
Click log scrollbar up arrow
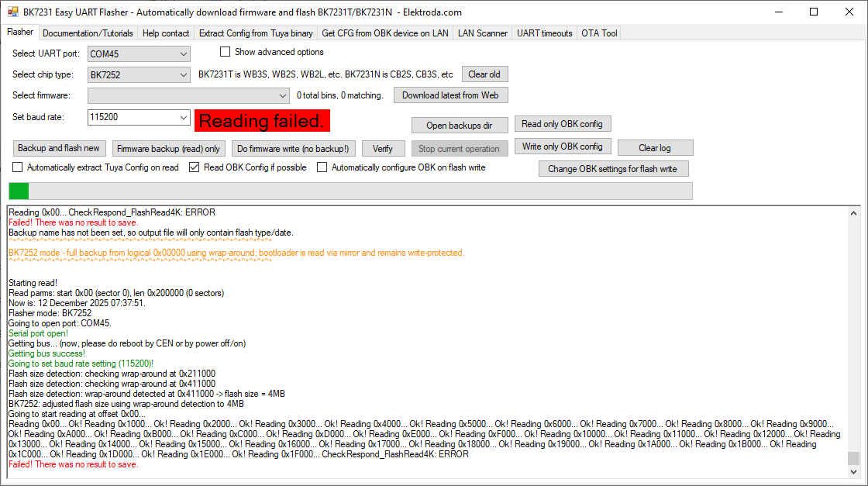[x=853, y=213]
